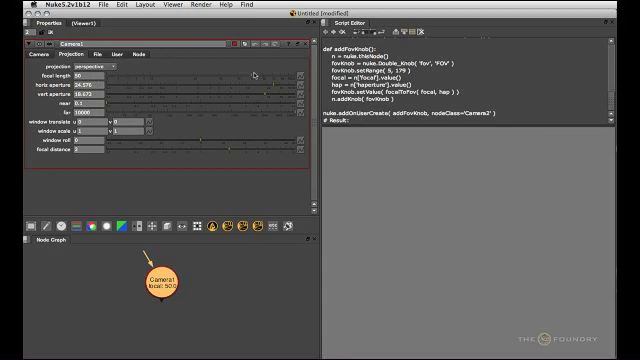This screenshot has width=640, height=360.
Task: Open the Views nodes eye icon
Action: [182, 226]
